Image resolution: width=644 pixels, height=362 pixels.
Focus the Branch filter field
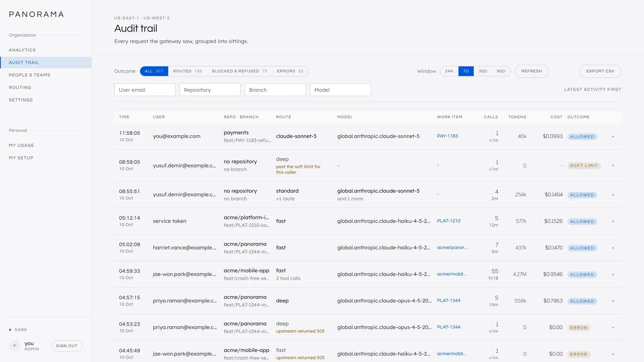275,90
